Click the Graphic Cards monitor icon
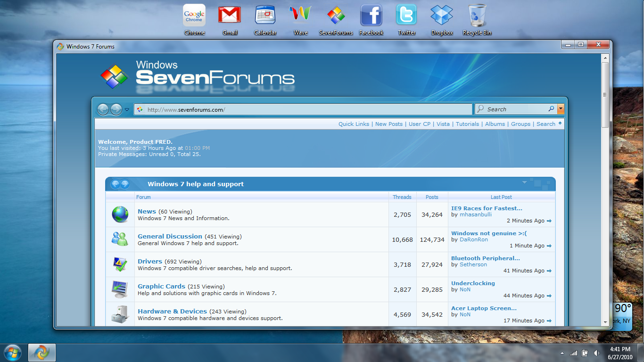Viewport: 644px width, 362px height. [x=120, y=289]
